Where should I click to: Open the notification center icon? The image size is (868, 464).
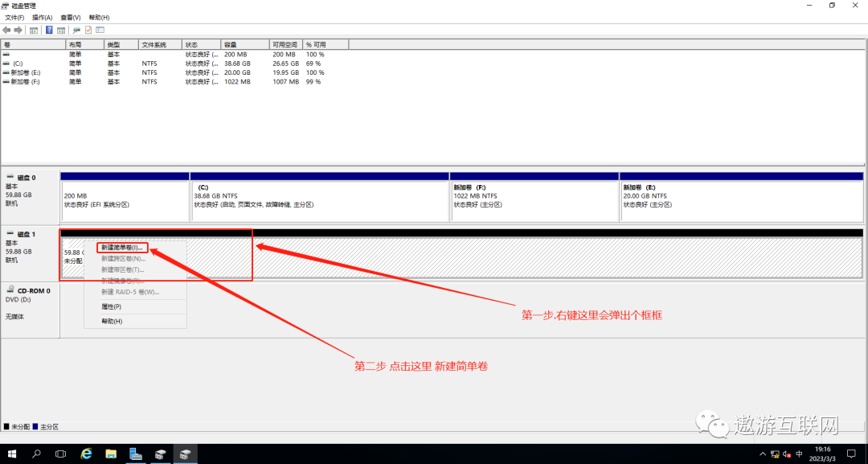pyautogui.click(x=851, y=454)
